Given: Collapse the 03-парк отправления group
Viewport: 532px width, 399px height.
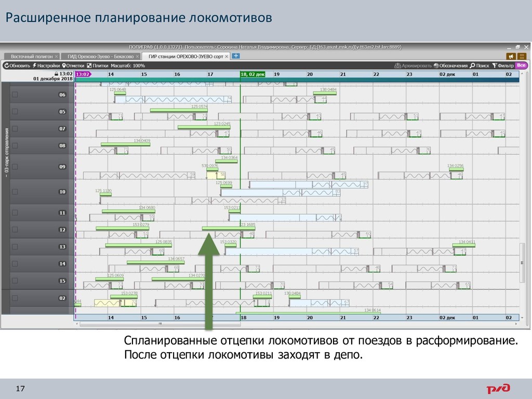Looking at the screenshot, I should point(6,176).
